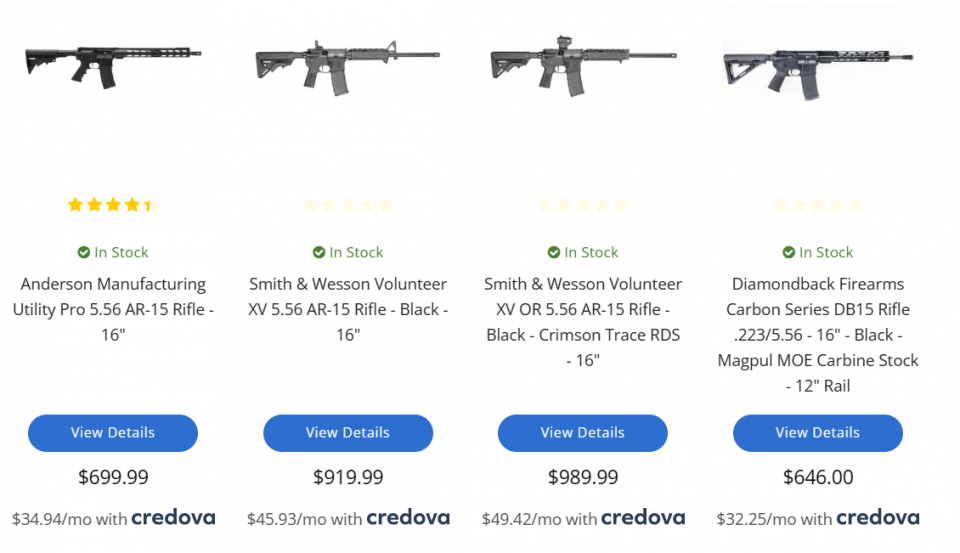Click the green In Stock checkmark for the Diamondback rifle

(789, 252)
